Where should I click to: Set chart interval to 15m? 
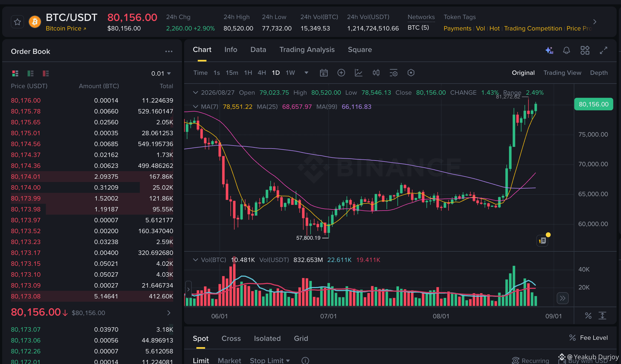(232, 73)
